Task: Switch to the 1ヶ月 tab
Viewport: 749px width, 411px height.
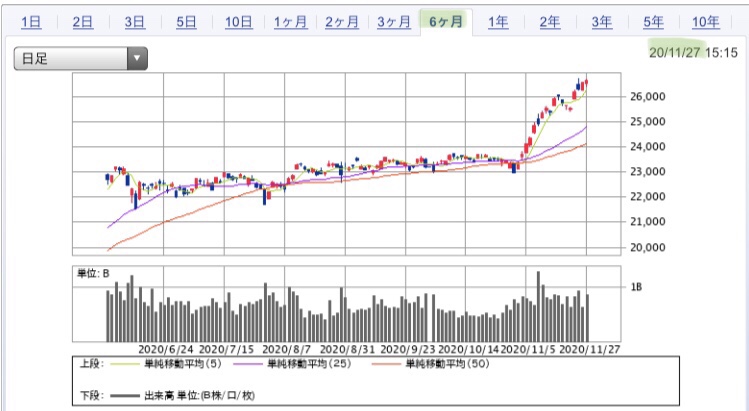Action: click(x=290, y=22)
